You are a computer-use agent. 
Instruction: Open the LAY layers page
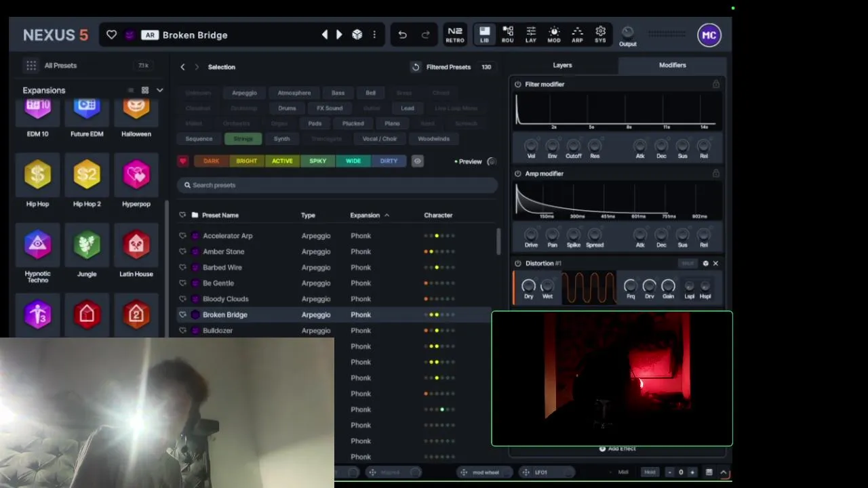[531, 35]
